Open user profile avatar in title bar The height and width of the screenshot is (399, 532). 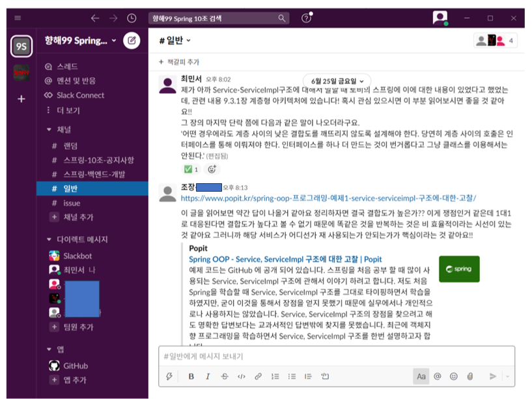click(440, 18)
